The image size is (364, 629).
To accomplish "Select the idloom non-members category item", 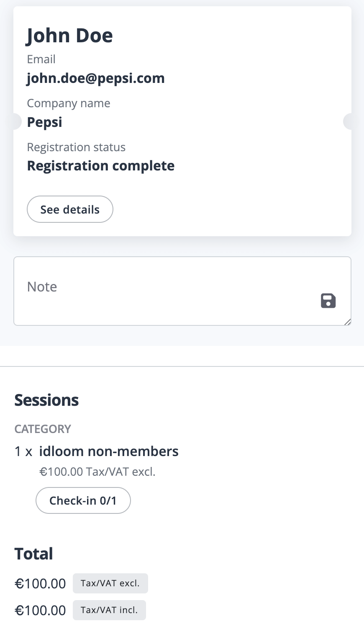I will tap(109, 451).
